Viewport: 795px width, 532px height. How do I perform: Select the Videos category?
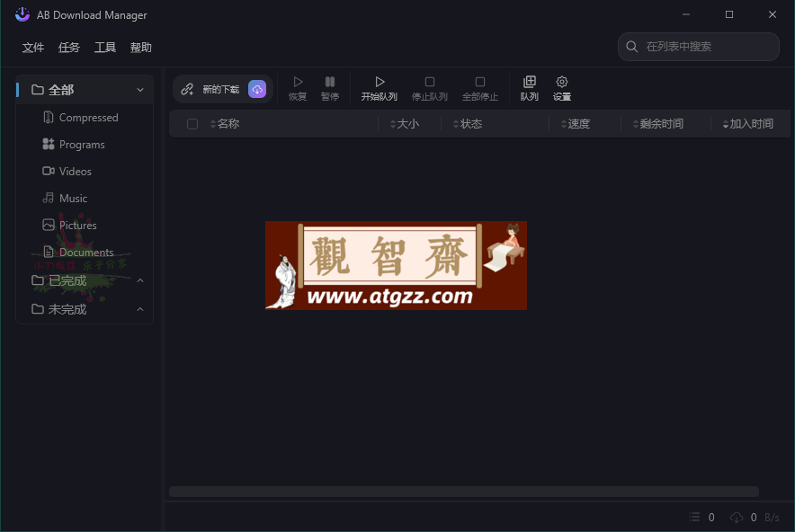pyautogui.click(x=85, y=172)
